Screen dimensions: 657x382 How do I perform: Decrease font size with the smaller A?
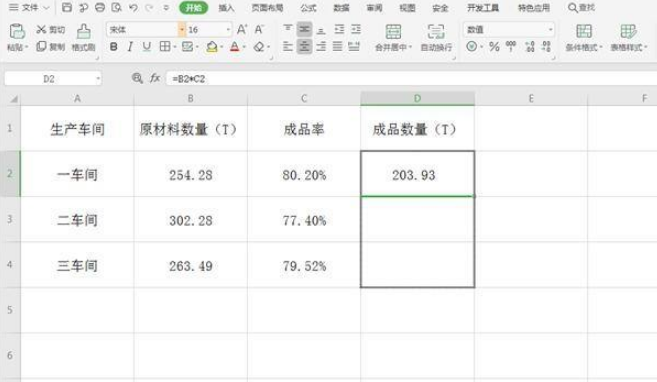point(259,30)
